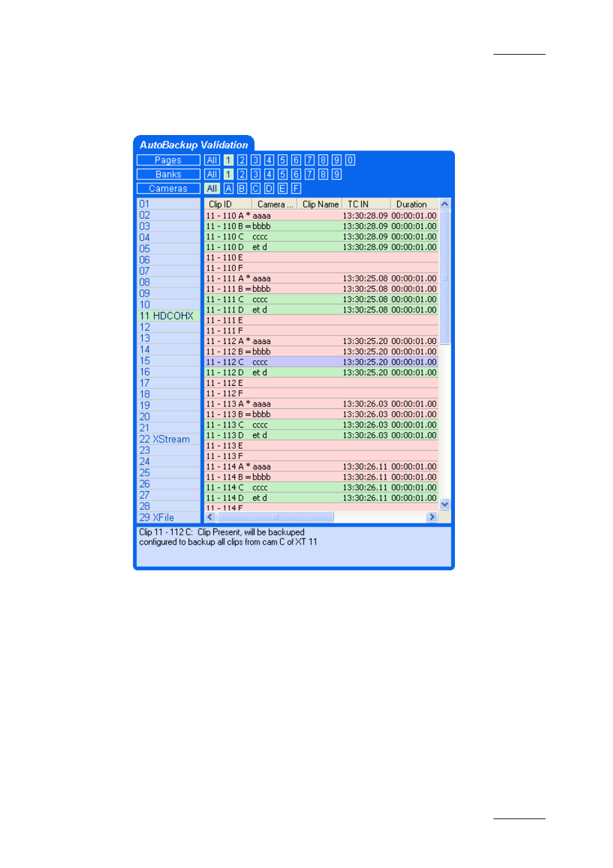Image resolution: width=613 pixels, height=868 pixels.
Task: Toggle camera filter C
Action: click(x=256, y=188)
